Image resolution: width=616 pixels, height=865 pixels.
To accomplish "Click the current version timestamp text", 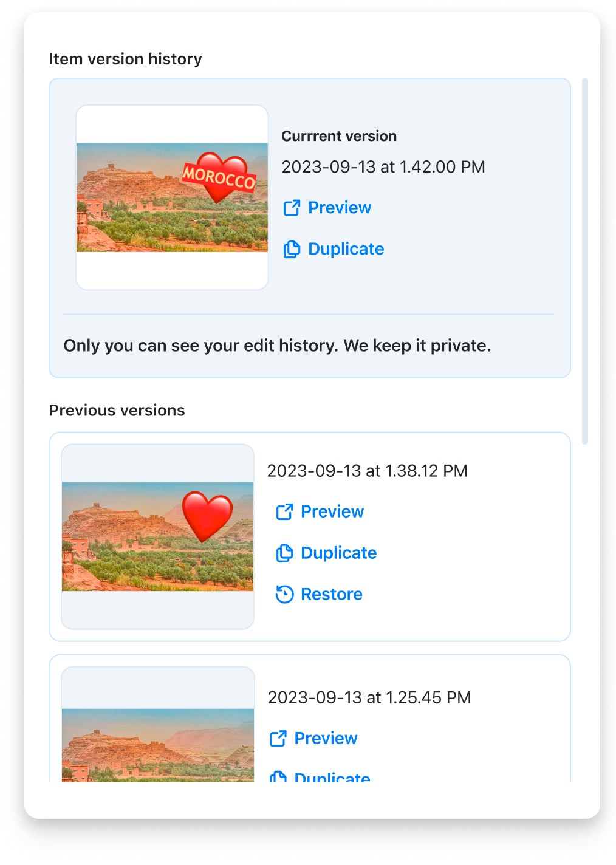I will [x=383, y=167].
